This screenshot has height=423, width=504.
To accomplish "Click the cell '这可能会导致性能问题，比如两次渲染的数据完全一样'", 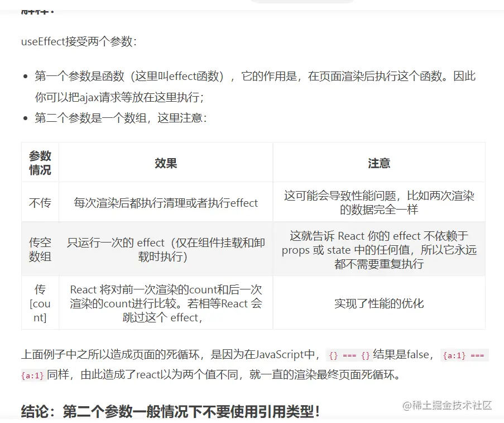I will click(x=379, y=202).
